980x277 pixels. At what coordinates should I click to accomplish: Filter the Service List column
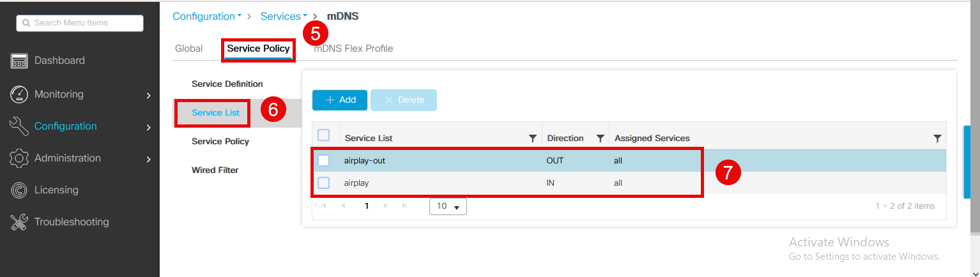point(532,138)
